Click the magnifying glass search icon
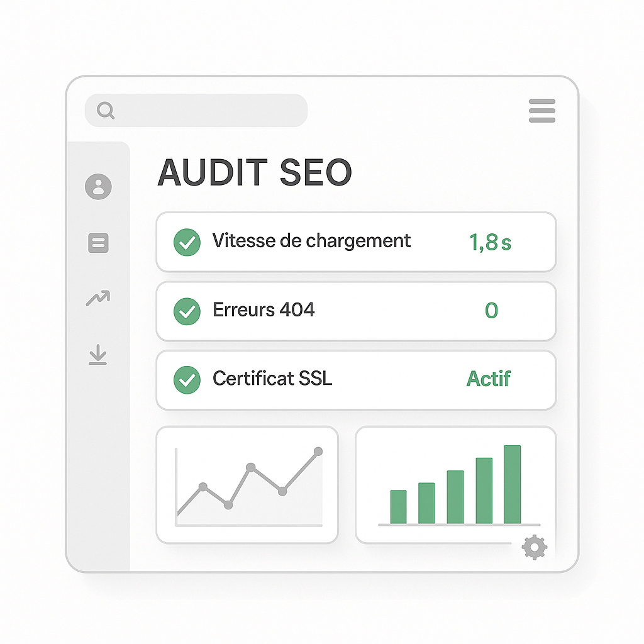The height and width of the screenshot is (644, 644). 106,111
